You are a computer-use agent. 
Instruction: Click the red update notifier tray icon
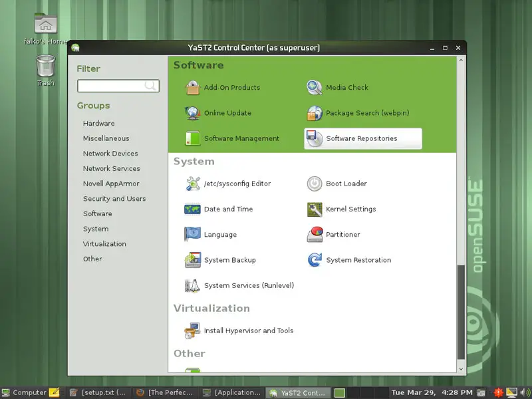click(498, 392)
